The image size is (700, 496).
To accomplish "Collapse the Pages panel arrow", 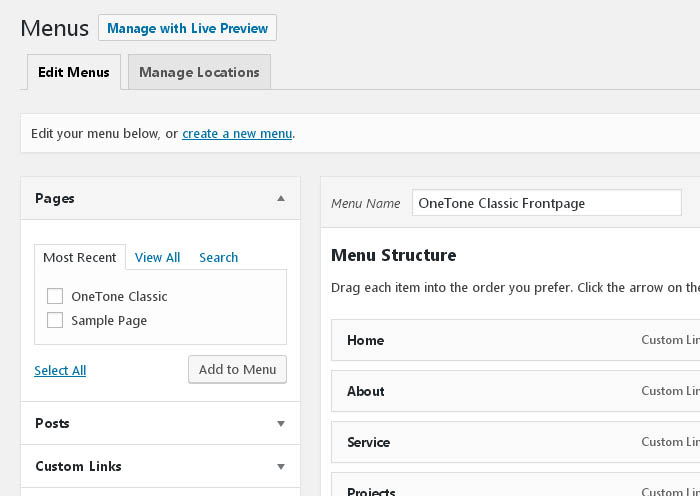I will [281, 198].
